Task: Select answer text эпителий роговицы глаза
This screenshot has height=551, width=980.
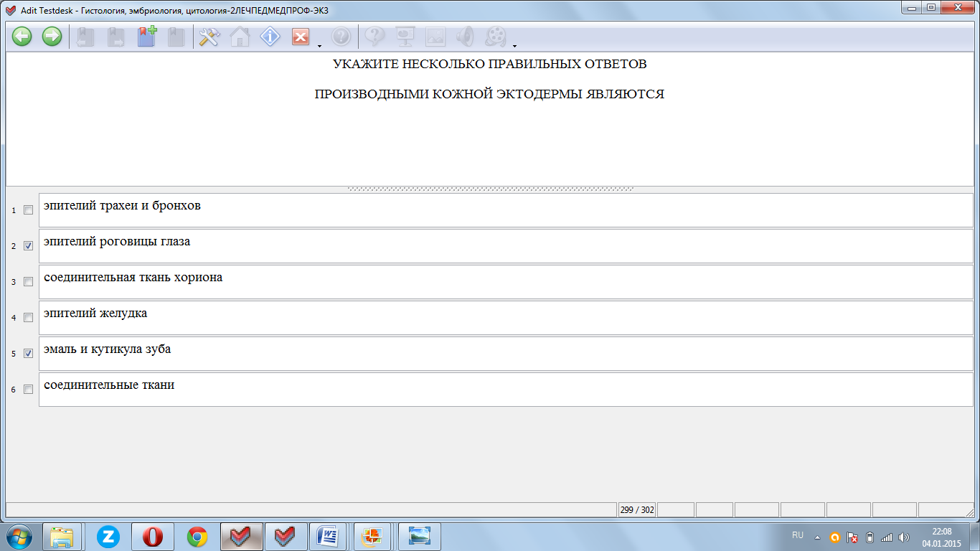Action: tap(117, 242)
